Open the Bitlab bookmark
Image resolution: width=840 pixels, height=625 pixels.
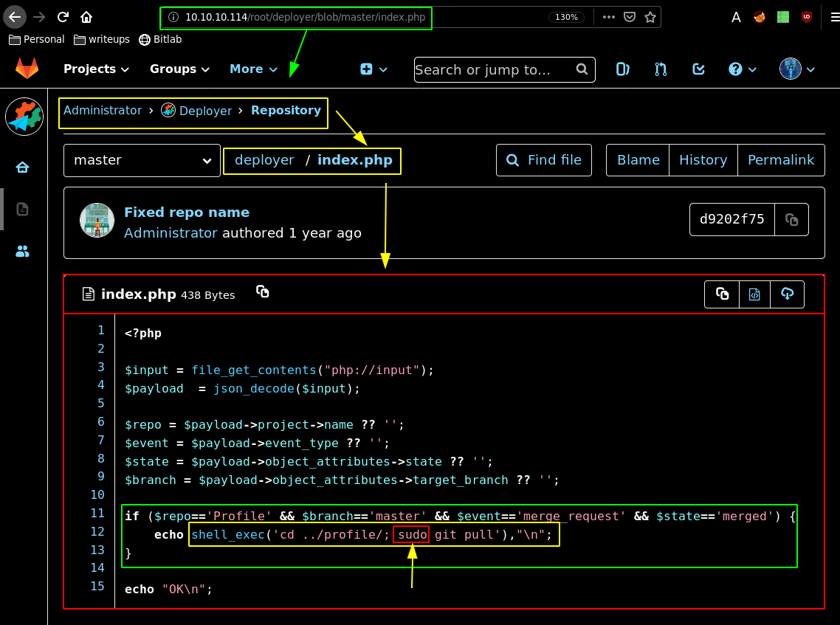point(160,39)
